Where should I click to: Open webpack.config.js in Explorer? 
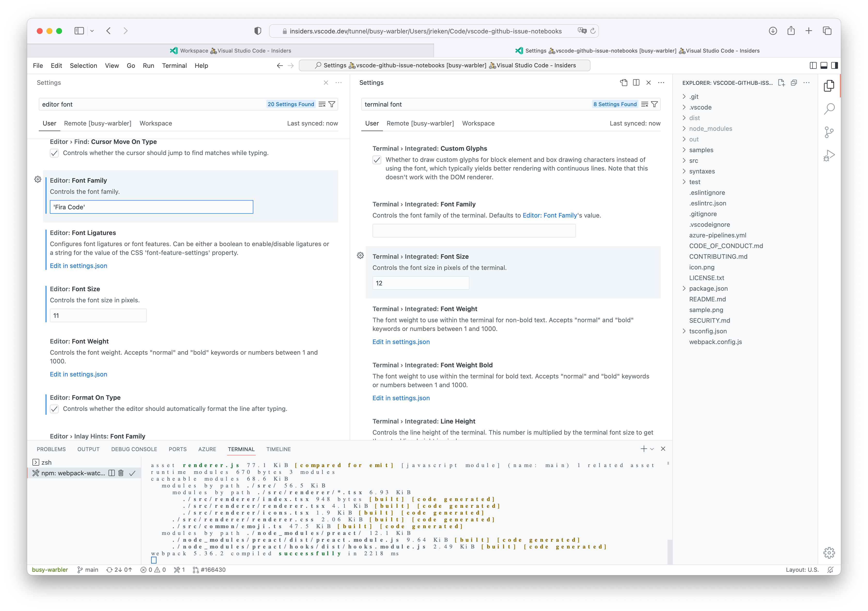click(715, 342)
